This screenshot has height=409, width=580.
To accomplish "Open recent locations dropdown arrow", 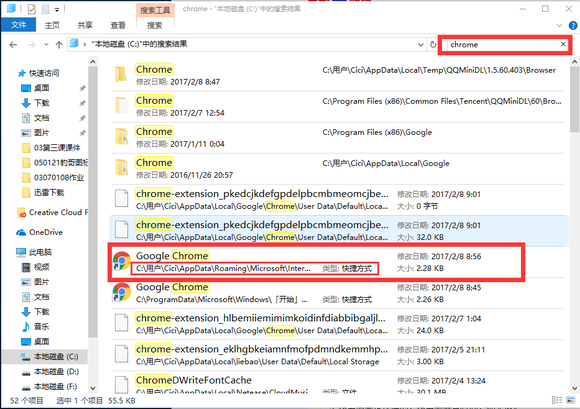I will tap(46, 45).
